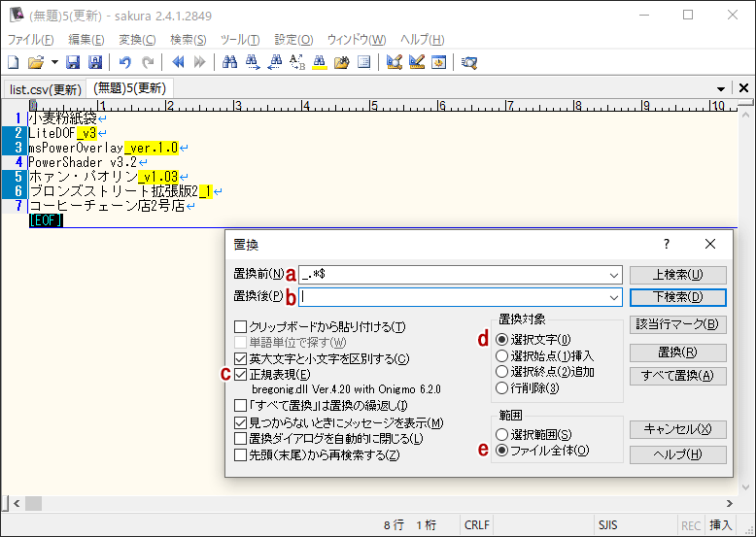Image resolution: width=756 pixels, height=537 pixels.
Task: Click the grayed redo arrow
Action: [148, 62]
